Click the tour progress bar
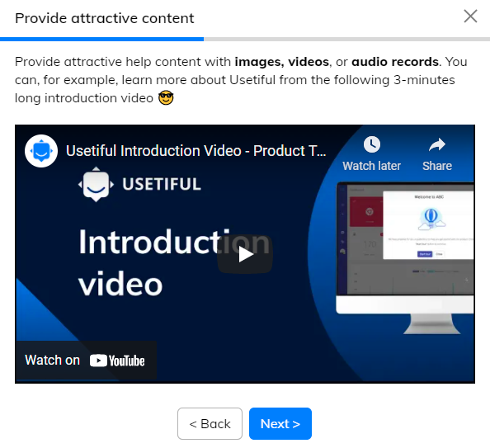 (x=245, y=40)
